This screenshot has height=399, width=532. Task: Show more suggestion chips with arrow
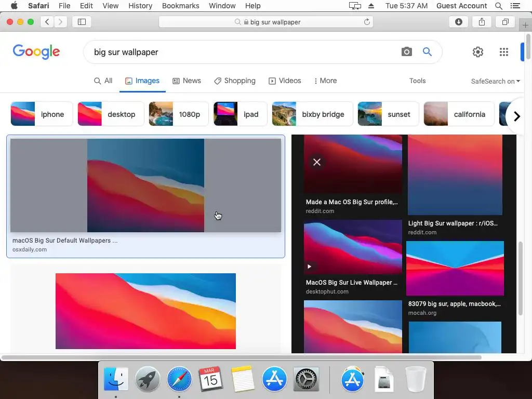[516, 116]
